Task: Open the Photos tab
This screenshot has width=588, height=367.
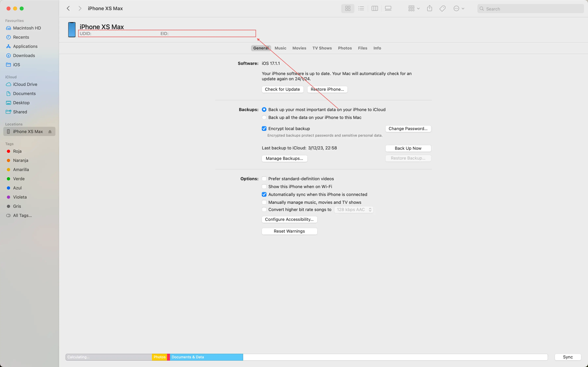Action: (345, 48)
